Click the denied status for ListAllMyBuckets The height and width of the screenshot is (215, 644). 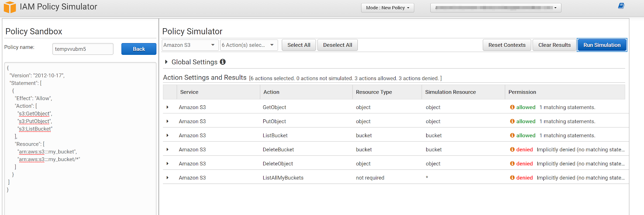click(524, 178)
